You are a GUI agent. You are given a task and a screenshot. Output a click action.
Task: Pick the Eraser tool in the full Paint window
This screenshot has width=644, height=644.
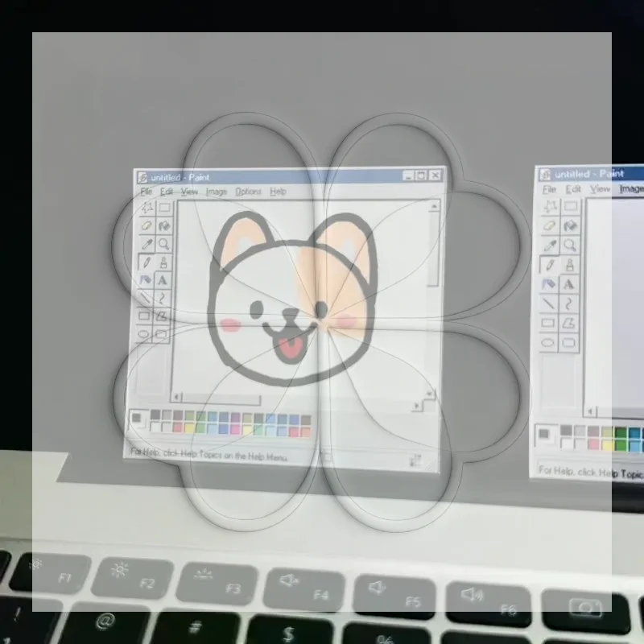click(x=147, y=225)
